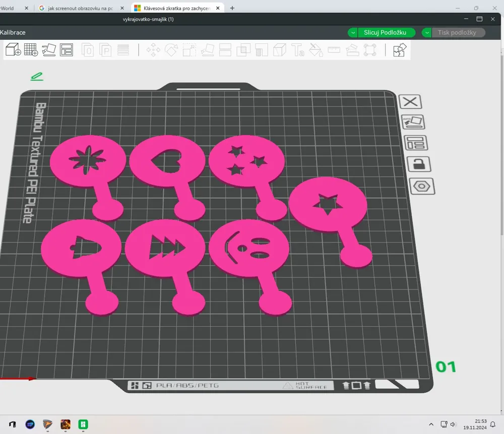Open the Mesh Boolean tool
Screen dimensions: 504x434
click(243, 50)
